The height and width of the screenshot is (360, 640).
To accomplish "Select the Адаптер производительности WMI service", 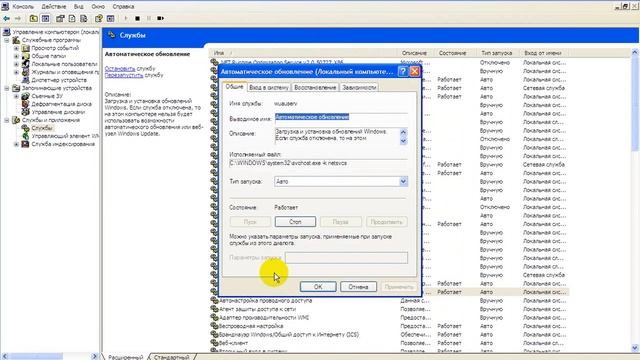I will (x=264, y=318).
